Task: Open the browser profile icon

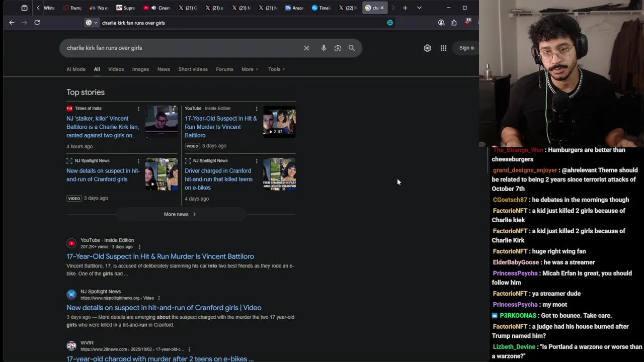Action: tap(441, 23)
